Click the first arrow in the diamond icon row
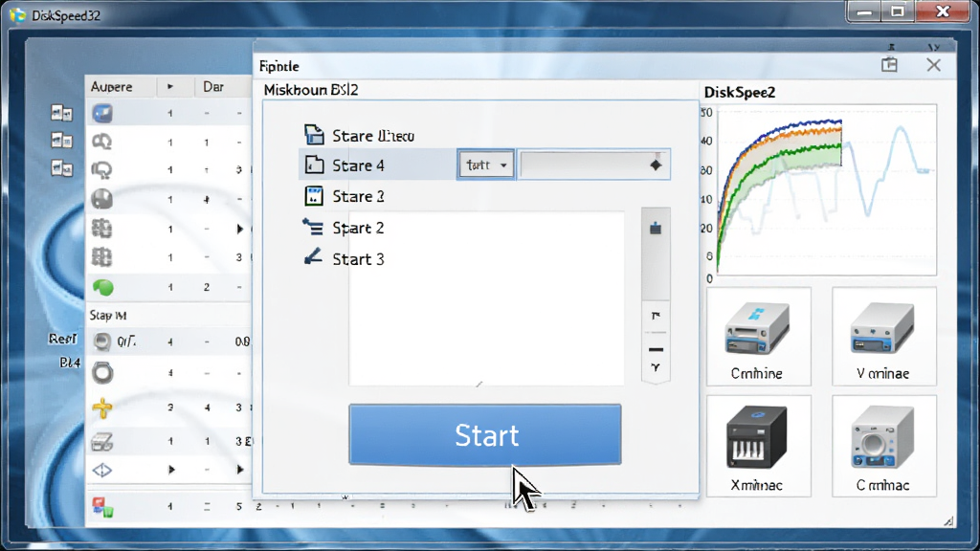 point(171,470)
